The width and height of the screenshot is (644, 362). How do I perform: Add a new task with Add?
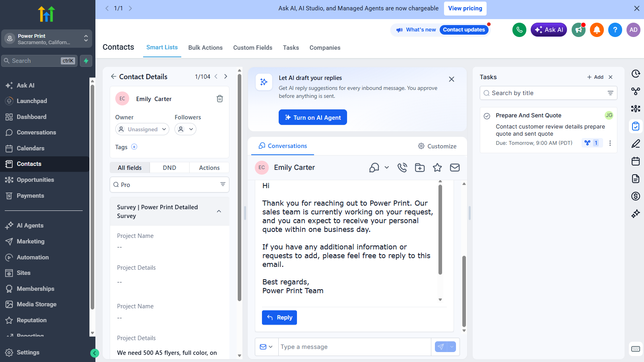tap(595, 77)
